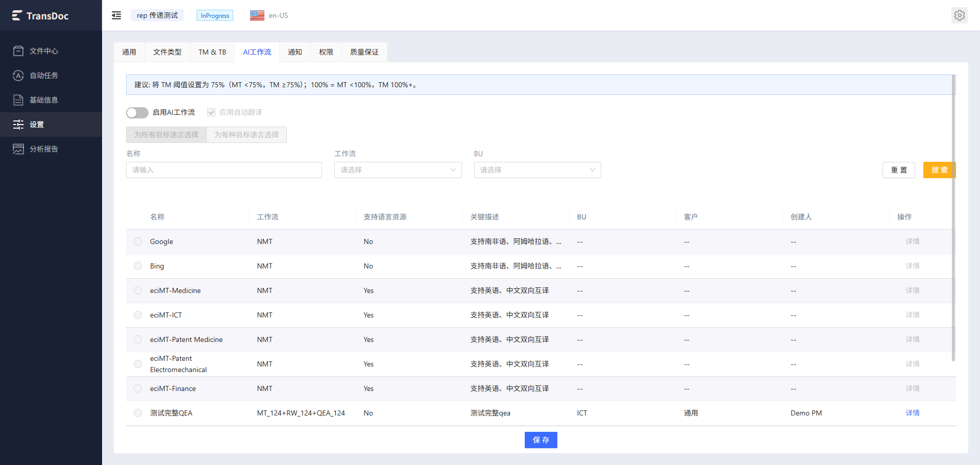Click the 保存 button
980x465 pixels.
(541, 440)
